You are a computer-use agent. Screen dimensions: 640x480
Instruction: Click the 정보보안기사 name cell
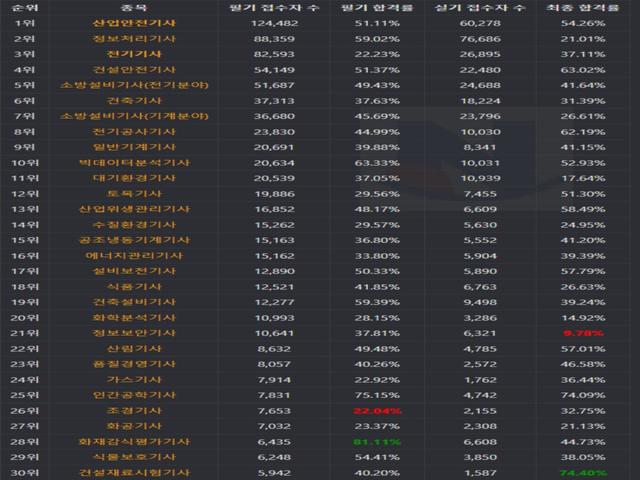pyautogui.click(x=134, y=333)
